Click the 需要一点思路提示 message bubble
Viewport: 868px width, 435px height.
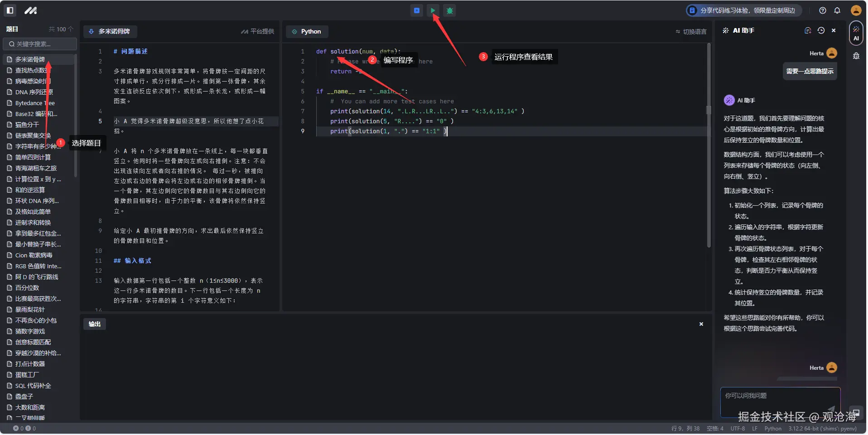tap(810, 71)
